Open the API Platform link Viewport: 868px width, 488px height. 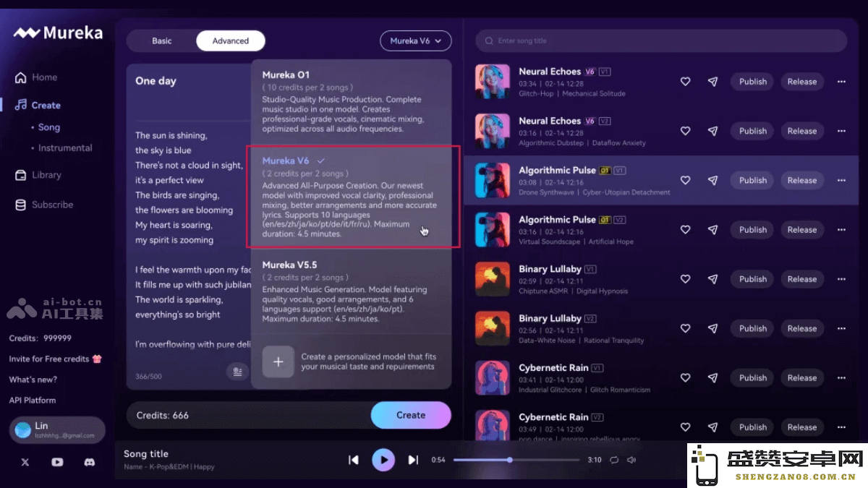(x=32, y=400)
